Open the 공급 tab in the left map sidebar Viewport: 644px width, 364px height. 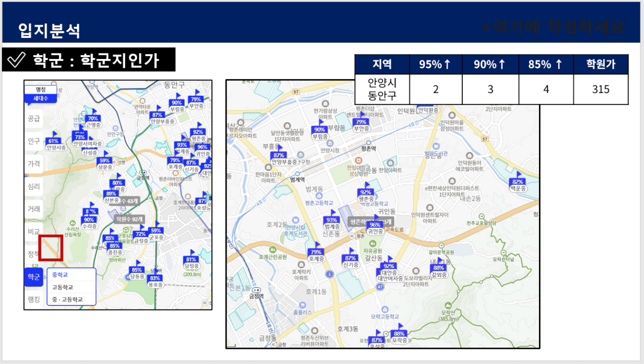point(34,119)
